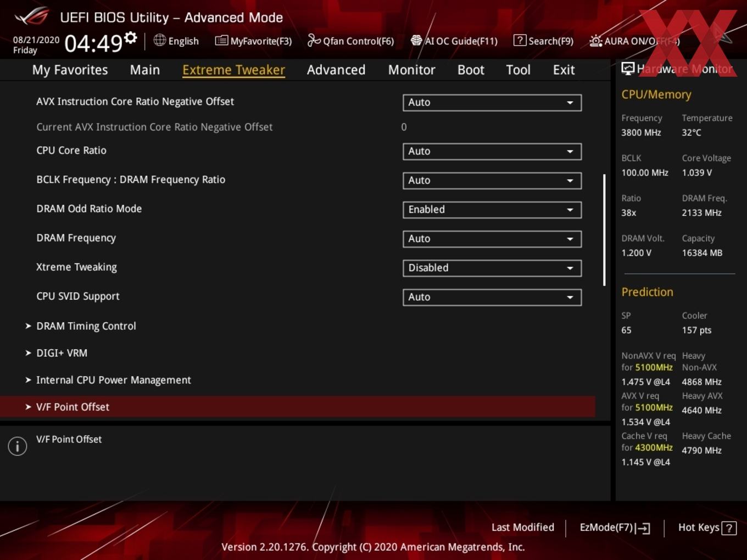Launch AI OC Guide(F11)

pyautogui.click(x=454, y=41)
